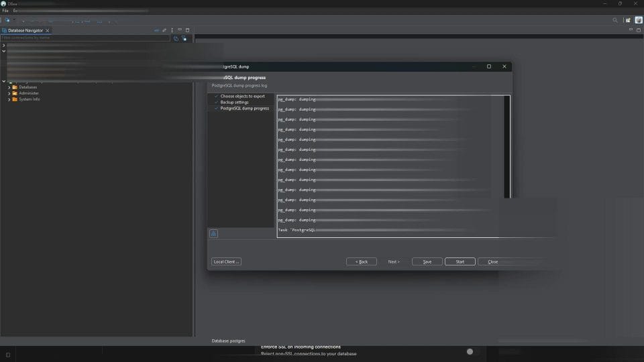
Task: Click the Local Client button
Action: (226, 261)
